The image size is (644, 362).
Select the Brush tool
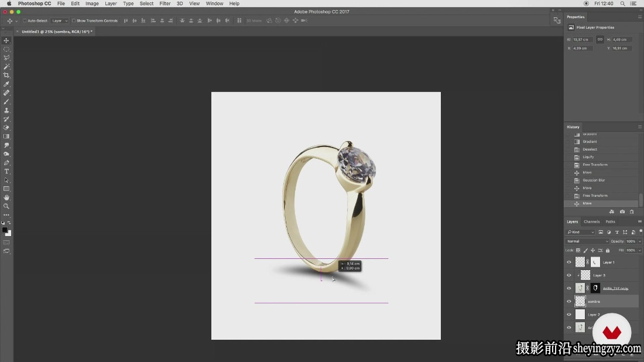click(6, 101)
